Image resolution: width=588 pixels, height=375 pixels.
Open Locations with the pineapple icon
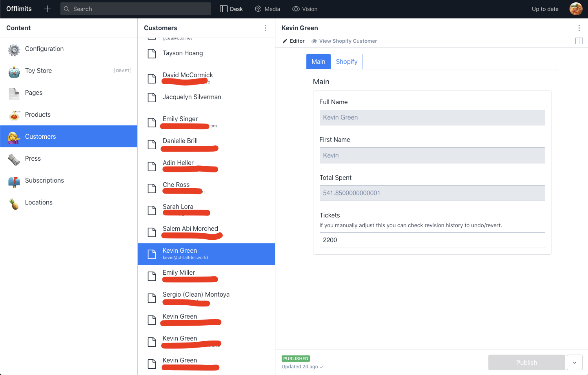[14, 202]
